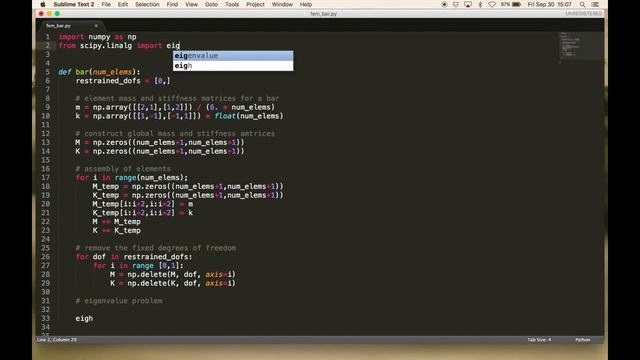Click line number 33 in the gutter
Screen dimensions: 640x360
coord(45,319)
